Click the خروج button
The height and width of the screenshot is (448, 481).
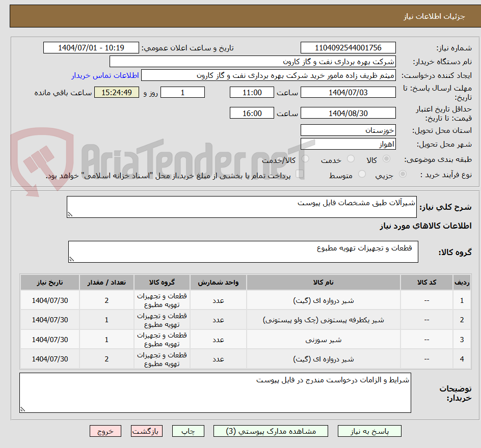[x=105, y=431]
